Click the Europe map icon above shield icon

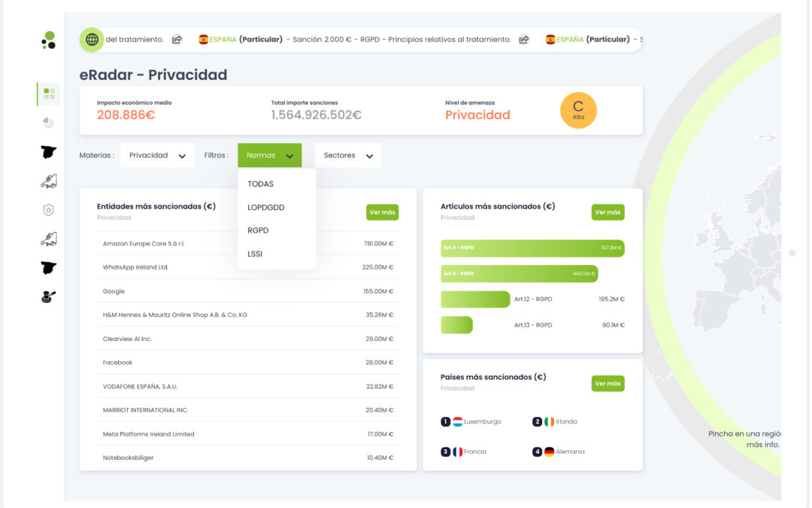tap(49, 181)
